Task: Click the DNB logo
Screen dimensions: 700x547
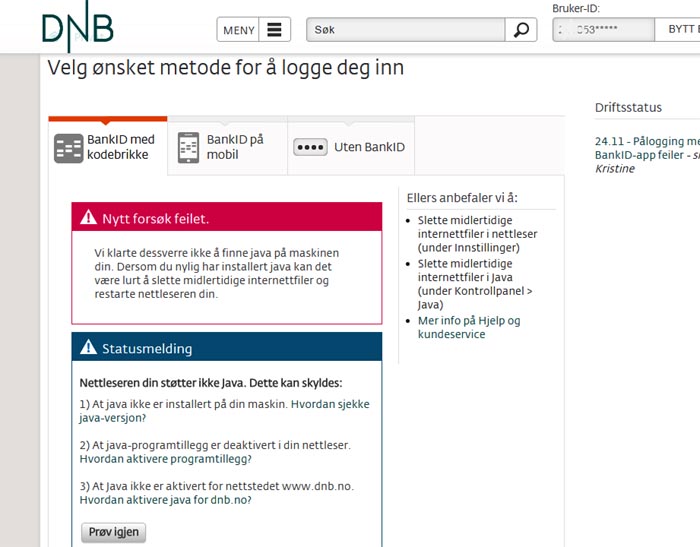Action: 78,27
